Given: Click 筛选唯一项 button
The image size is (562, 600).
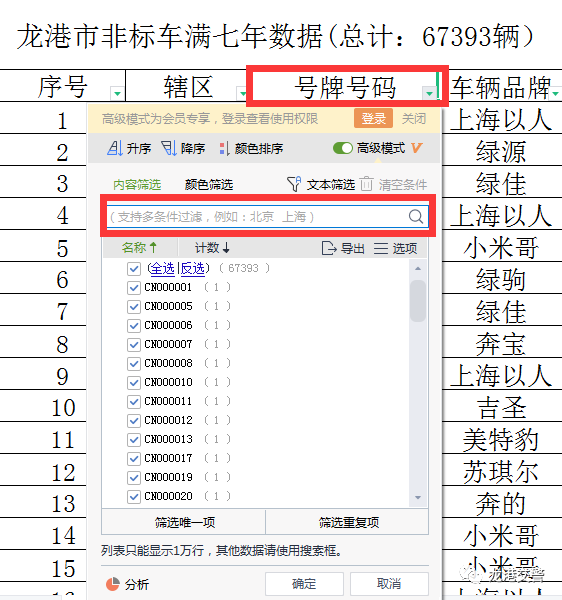Looking at the screenshot, I should [184, 522].
